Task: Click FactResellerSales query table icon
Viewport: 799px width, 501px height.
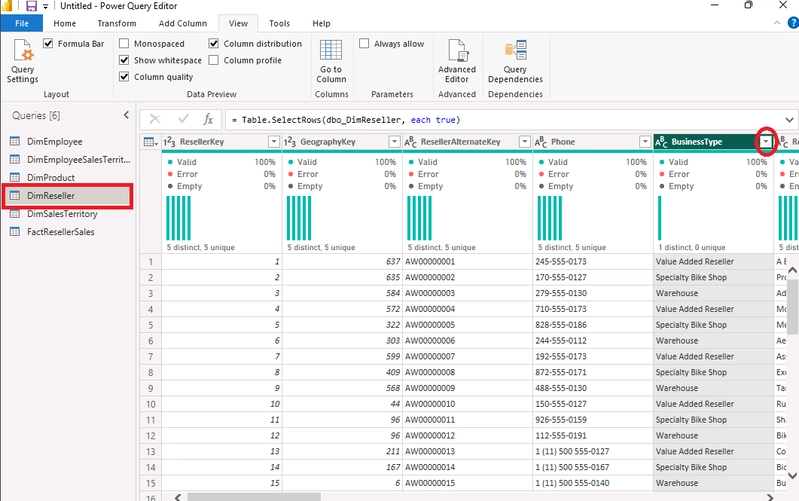Action: tap(15, 231)
